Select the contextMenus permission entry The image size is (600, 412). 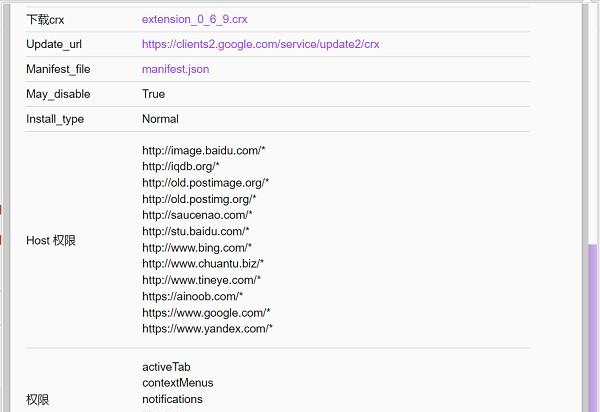[x=177, y=383]
